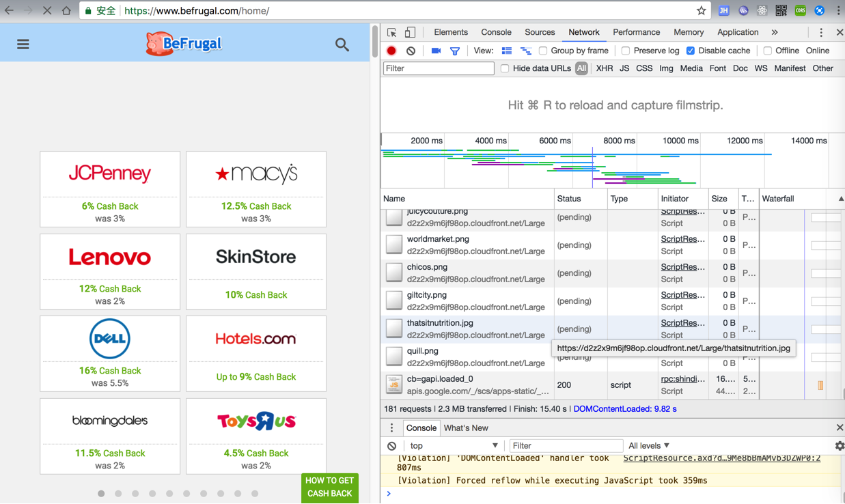Switch to the Performance tab

click(636, 32)
